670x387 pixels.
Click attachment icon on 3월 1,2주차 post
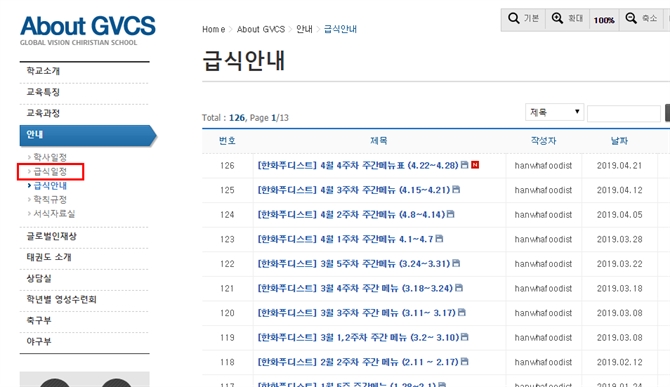(464, 337)
